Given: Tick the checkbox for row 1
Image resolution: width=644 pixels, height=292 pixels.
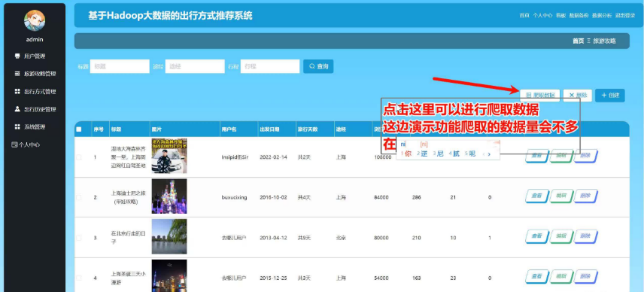Looking at the screenshot, I should [x=79, y=157].
